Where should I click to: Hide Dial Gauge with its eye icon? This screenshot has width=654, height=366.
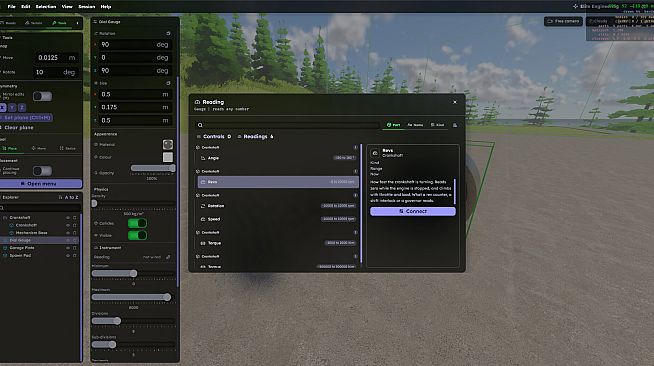click(68, 240)
